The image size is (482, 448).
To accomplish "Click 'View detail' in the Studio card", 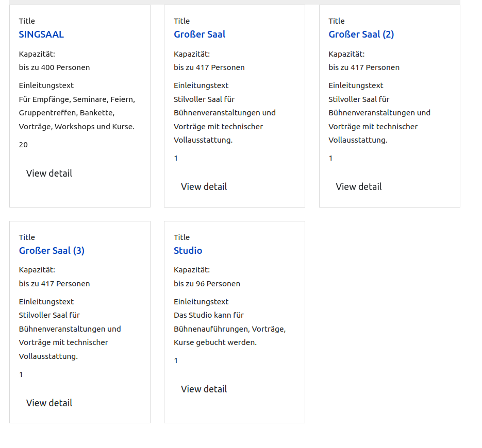I will tap(204, 389).
